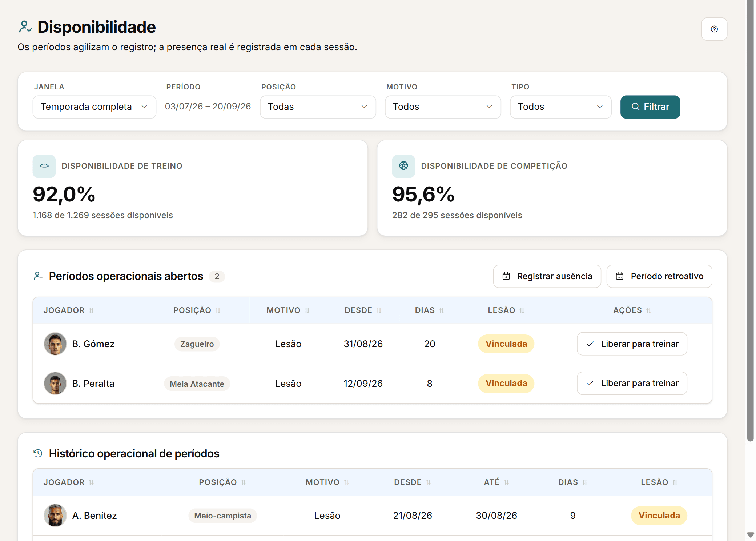Screen dimensions: 756x541
Task: Sort open periods by Lesão column
Action: pyautogui.click(x=506, y=310)
